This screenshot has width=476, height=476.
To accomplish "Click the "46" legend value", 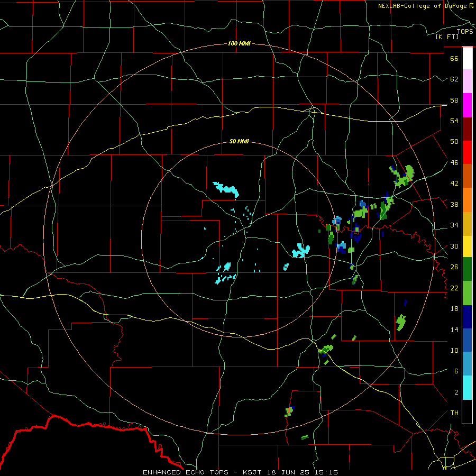I will tap(454, 163).
